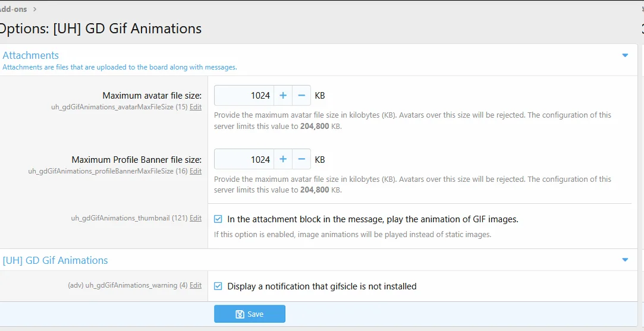Edit the uh_gdGifAnimations_warning option
This screenshot has height=331, width=644.
pos(195,285)
